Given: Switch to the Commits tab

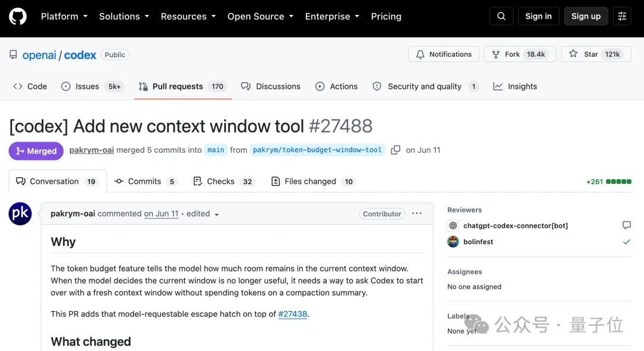Looking at the screenshot, I should [x=146, y=181].
